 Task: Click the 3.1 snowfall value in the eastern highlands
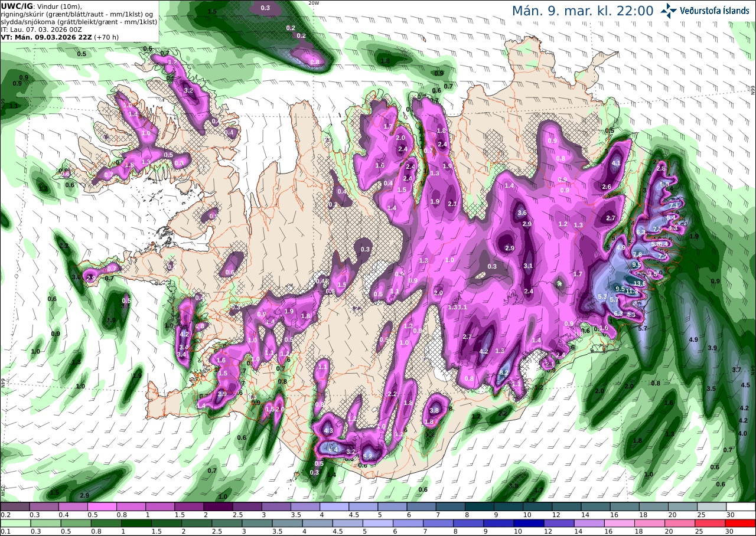click(x=528, y=266)
